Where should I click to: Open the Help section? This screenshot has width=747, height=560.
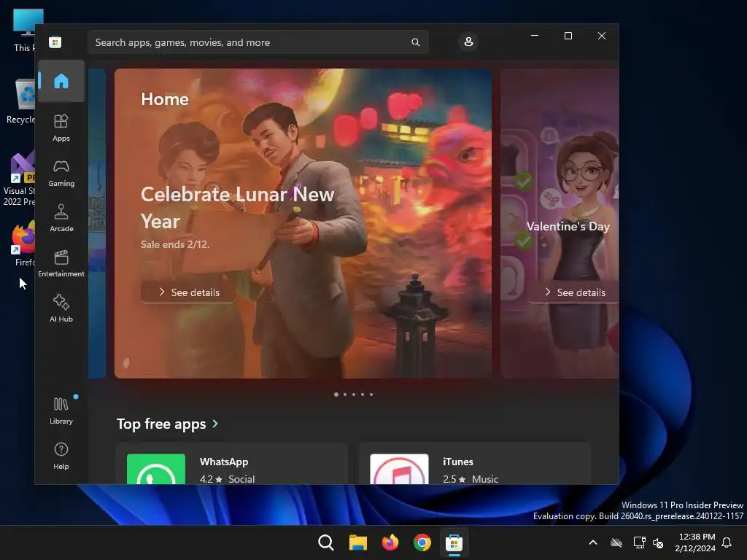[x=61, y=456]
